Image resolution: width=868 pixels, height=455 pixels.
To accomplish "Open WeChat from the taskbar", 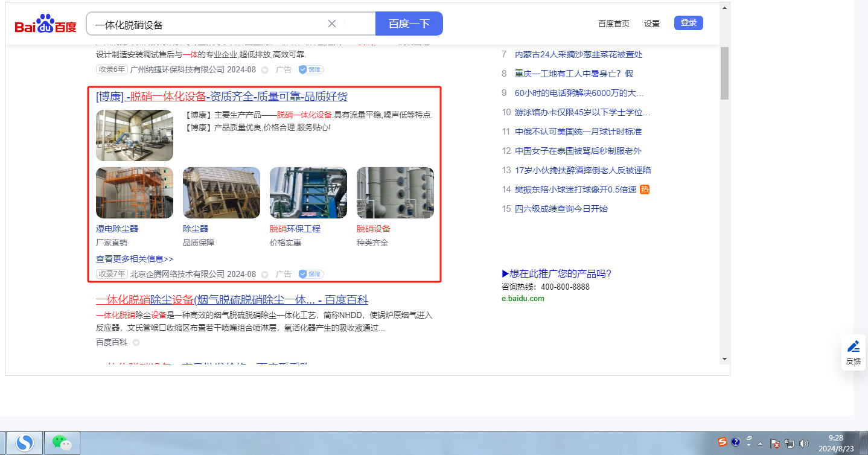I will pyautogui.click(x=62, y=444).
